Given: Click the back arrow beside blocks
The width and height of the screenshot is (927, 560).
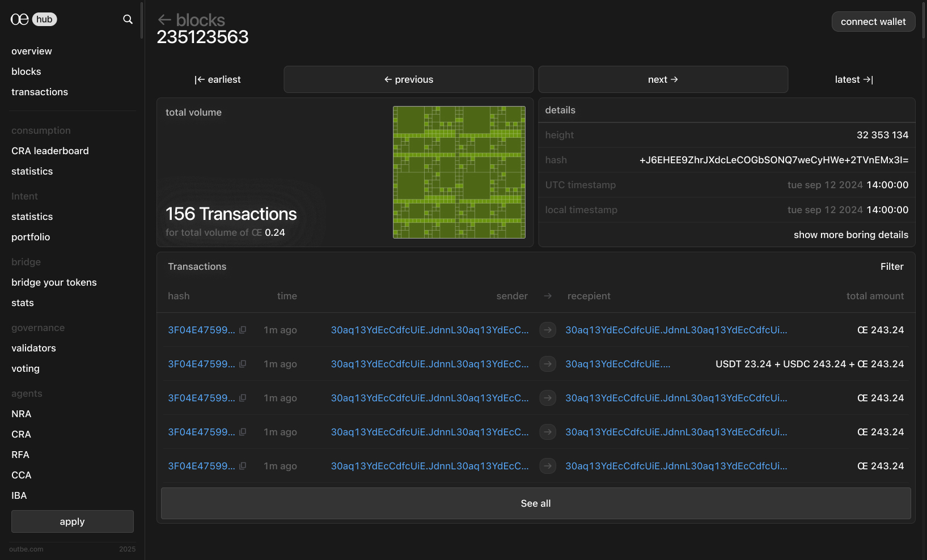Looking at the screenshot, I should [164, 20].
